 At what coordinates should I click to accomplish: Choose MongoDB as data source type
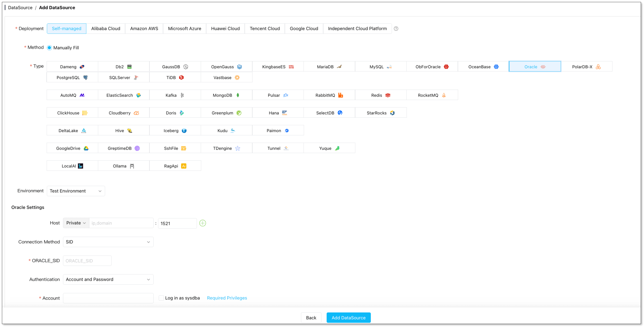click(x=227, y=95)
